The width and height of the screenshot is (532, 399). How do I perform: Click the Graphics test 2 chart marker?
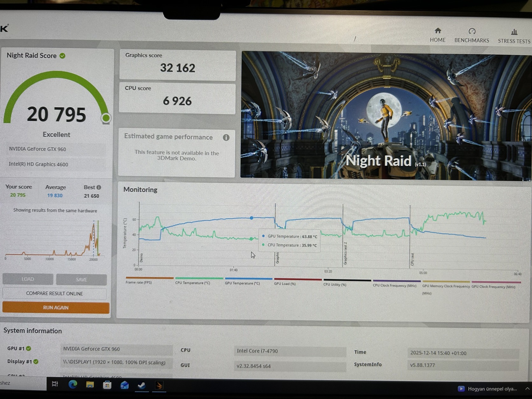345,253
